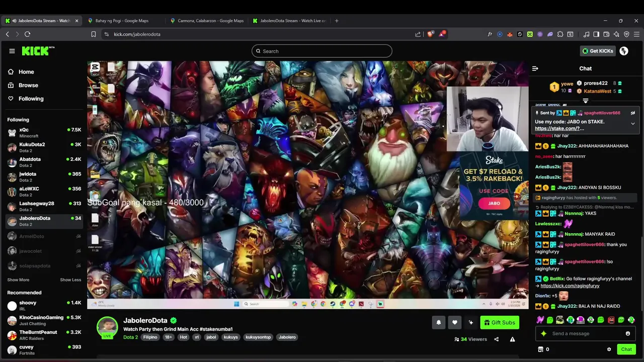Open the kick.com/ragingfuryy link in chat

(x=570, y=286)
